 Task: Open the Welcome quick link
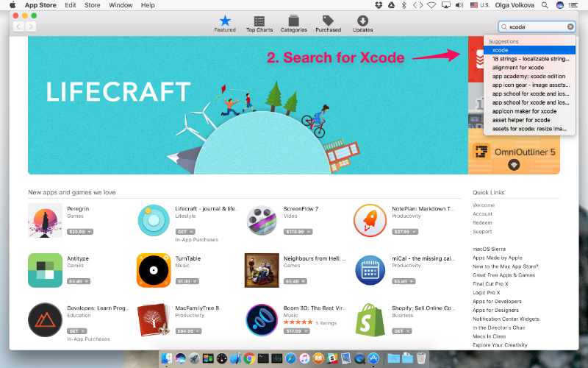(x=484, y=205)
